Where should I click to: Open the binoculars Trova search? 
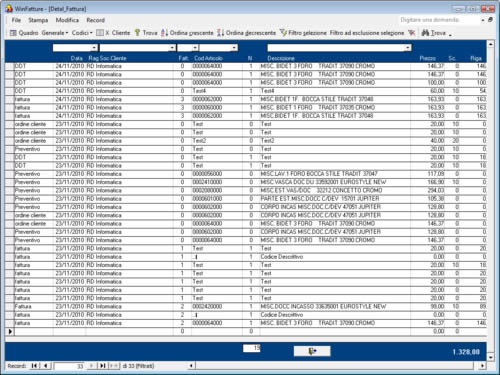click(x=433, y=33)
